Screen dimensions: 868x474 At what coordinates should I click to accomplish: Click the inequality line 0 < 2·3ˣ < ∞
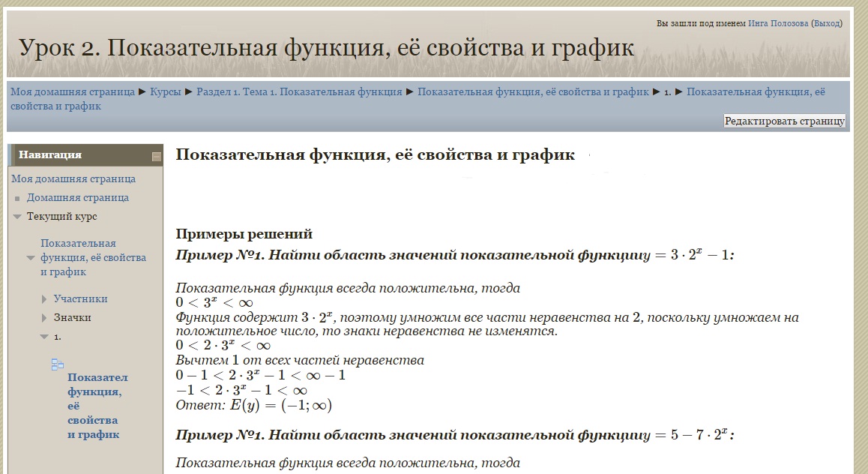click(223, 346)
